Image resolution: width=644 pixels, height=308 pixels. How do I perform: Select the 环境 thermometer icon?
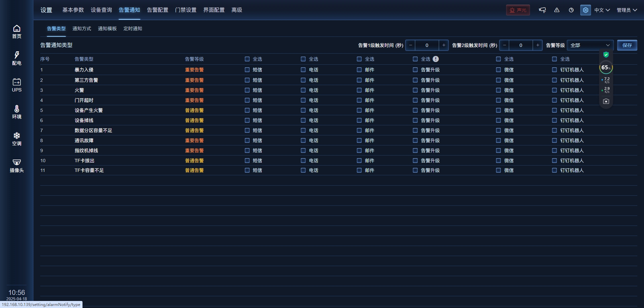pos(16,112)
